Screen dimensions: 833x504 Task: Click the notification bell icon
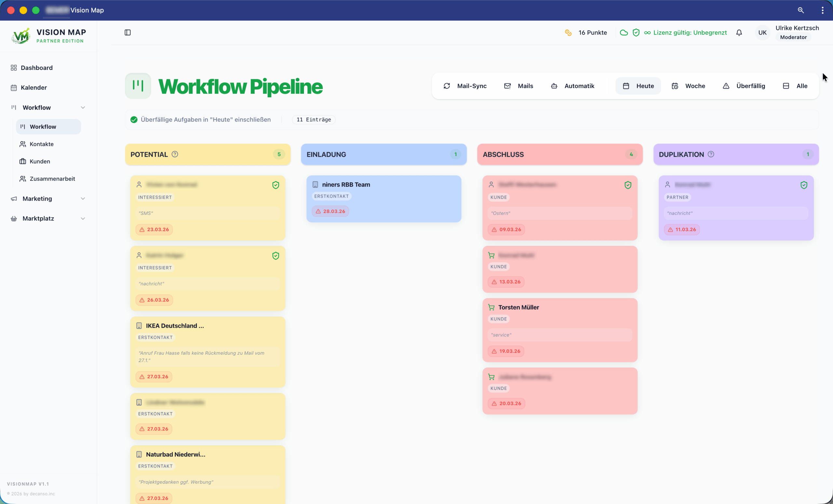pyautogui.click(x=739, y=33)
